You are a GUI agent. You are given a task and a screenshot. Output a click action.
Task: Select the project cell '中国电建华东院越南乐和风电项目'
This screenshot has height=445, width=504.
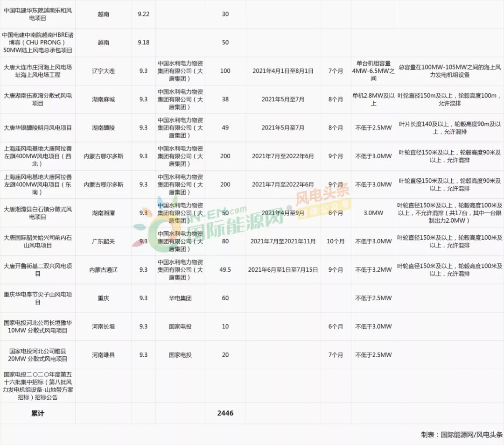pyautogui.click(x=38, y=14)
